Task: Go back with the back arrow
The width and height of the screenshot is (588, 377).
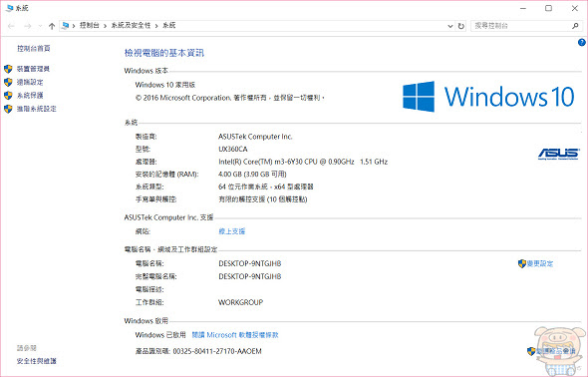Action: 11,26
